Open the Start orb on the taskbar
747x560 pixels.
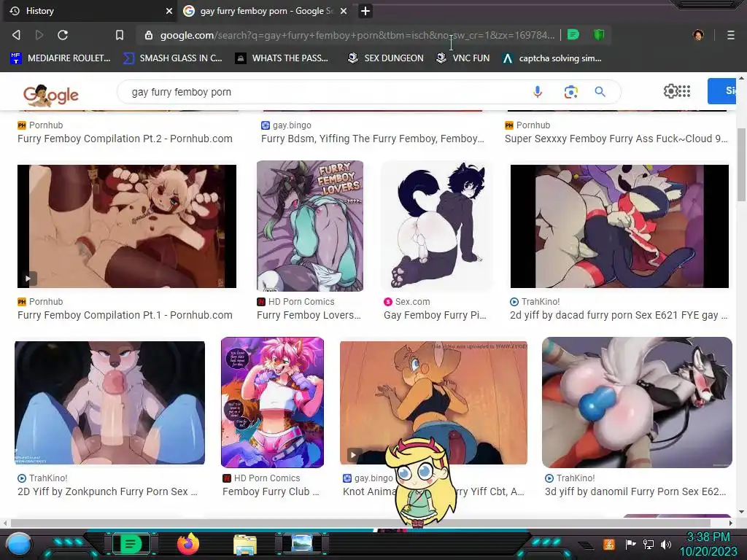tap(19, 544)
